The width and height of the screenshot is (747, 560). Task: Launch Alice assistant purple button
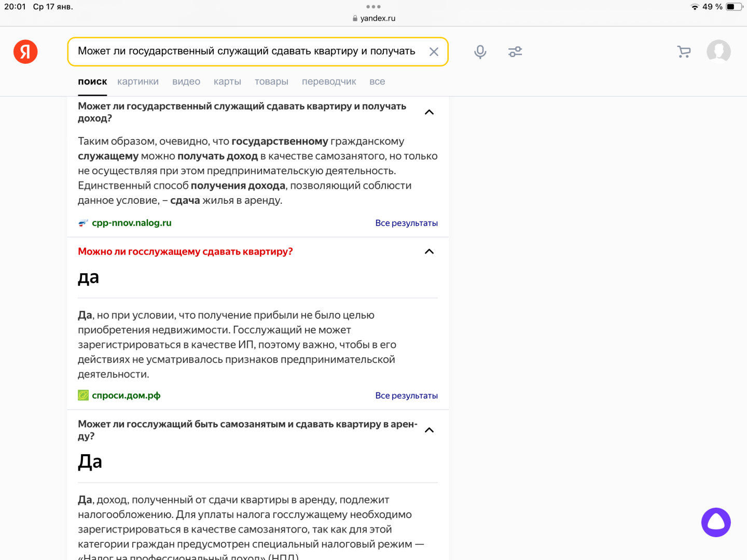(716, 522)
